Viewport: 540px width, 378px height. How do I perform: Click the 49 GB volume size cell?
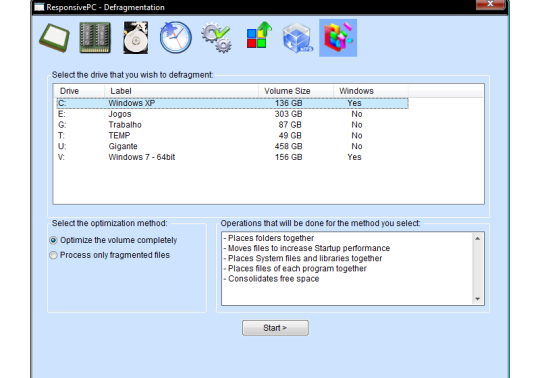(x=290, y=135)
